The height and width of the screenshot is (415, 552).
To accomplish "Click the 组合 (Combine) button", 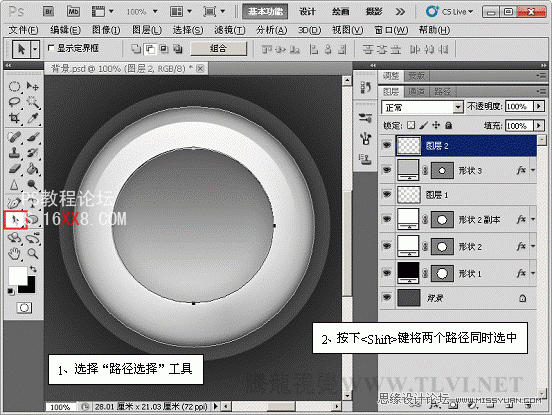I will click(218, 48).
